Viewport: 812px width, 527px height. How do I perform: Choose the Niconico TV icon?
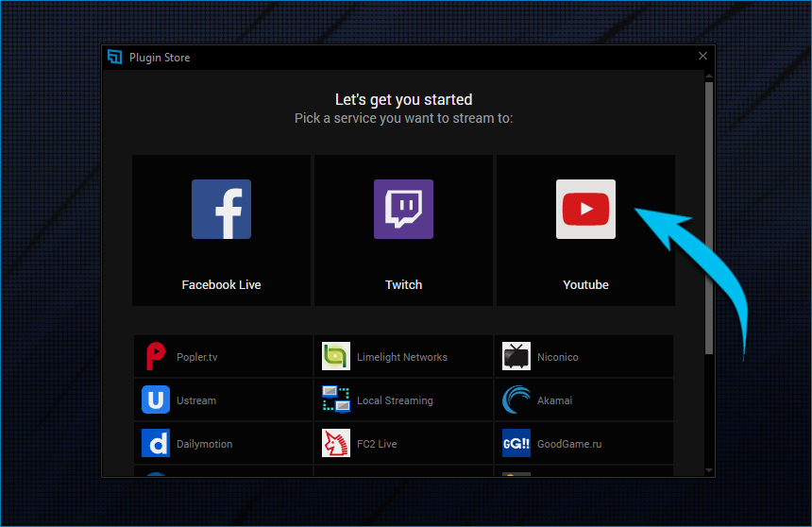[x=516, y=356]
